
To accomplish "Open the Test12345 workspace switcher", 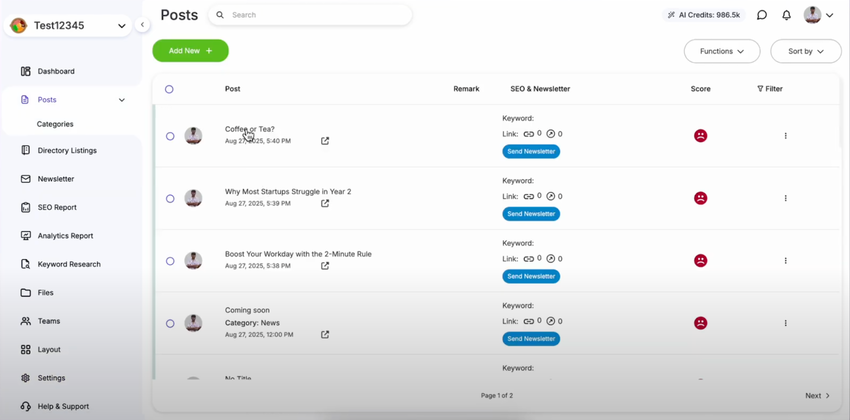I will tap(68, 26).
